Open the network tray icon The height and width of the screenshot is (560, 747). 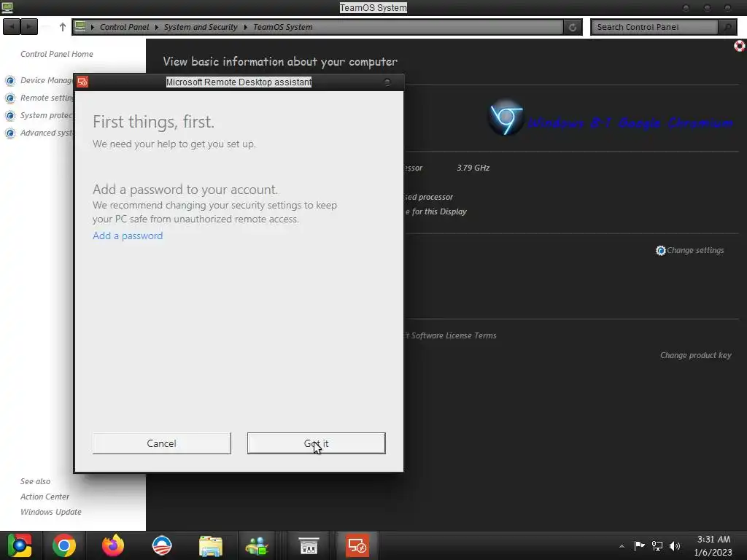657,545
